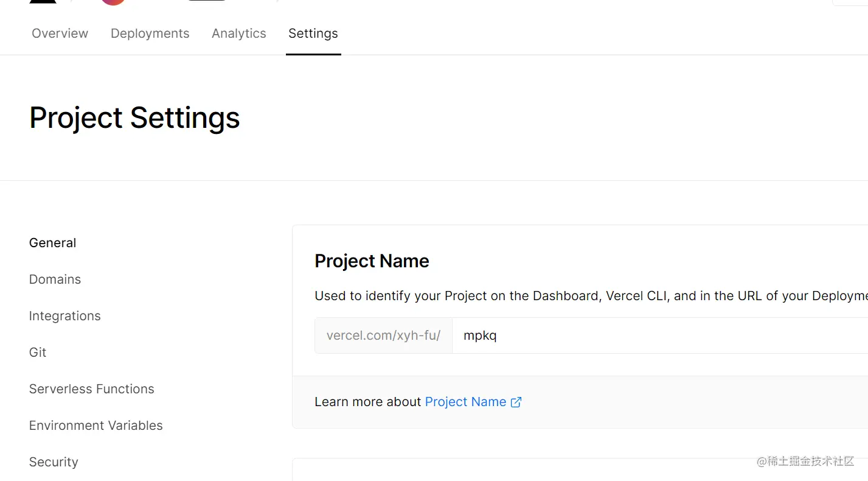Click the vercel.com/xyh-fu/ URL prefix label

(383, 335)
